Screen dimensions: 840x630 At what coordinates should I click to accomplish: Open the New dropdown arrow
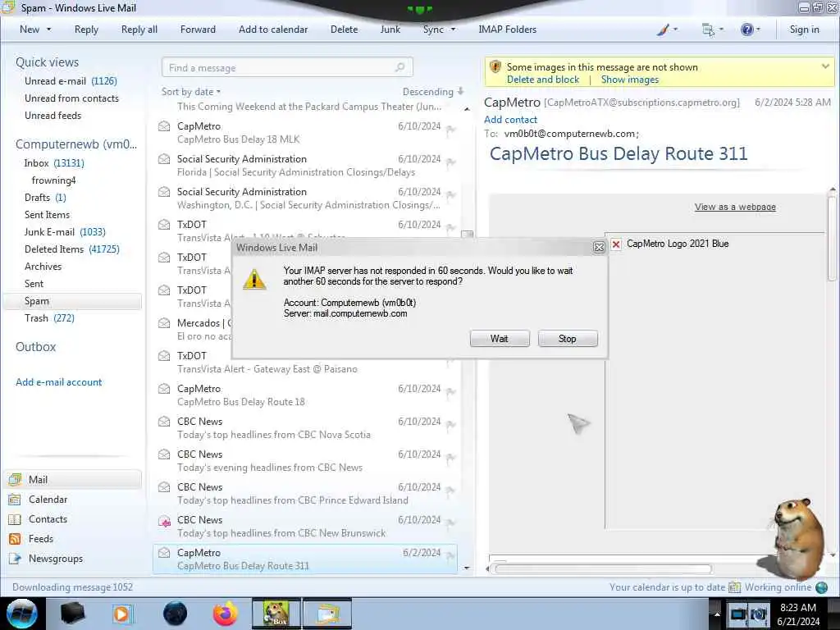(x=48, y=30)
